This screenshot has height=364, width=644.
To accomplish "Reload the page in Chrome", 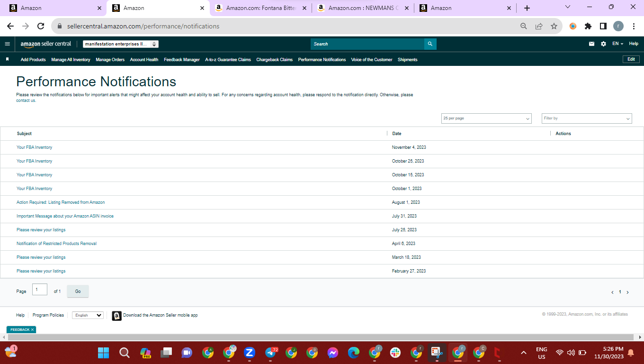I will pos(41,27).
